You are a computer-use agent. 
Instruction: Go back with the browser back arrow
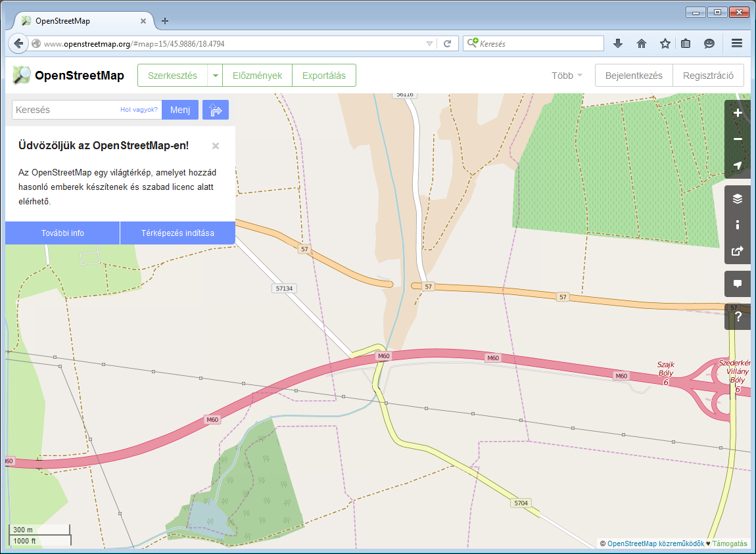pyautogui.click(x=18, y=43)
